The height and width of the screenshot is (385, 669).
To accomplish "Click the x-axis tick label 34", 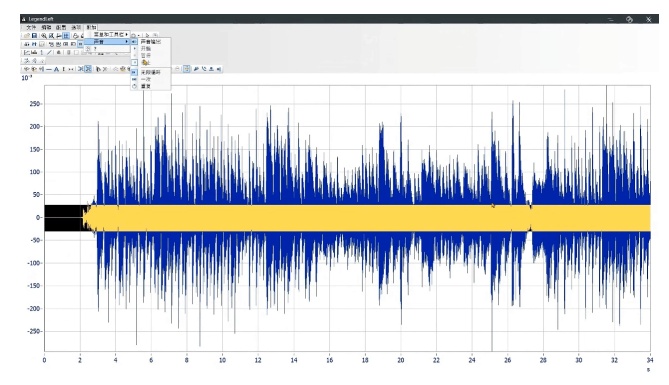I will coord(650,360).
